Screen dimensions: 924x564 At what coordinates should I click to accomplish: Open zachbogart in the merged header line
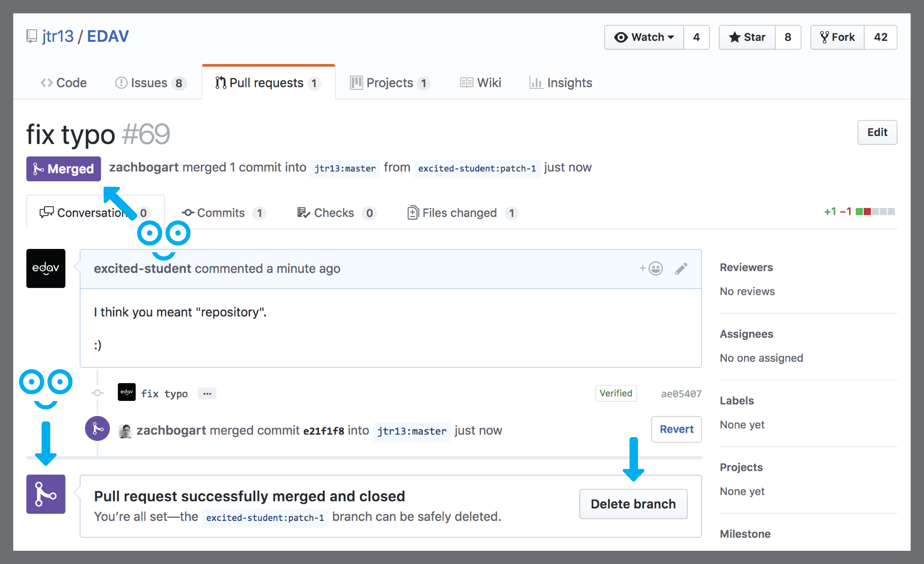[x=144, y=167]
